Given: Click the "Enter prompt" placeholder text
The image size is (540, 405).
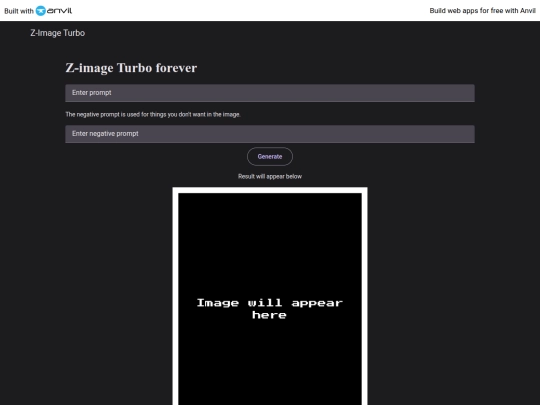Looking at the screenshot, I should [x=92, y=93].
